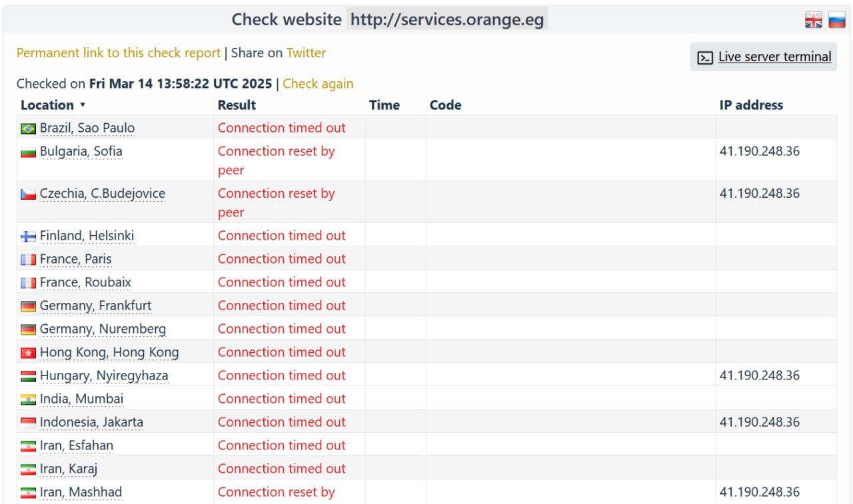Click Connection reset by peer for Czechia

pos(277,203)
